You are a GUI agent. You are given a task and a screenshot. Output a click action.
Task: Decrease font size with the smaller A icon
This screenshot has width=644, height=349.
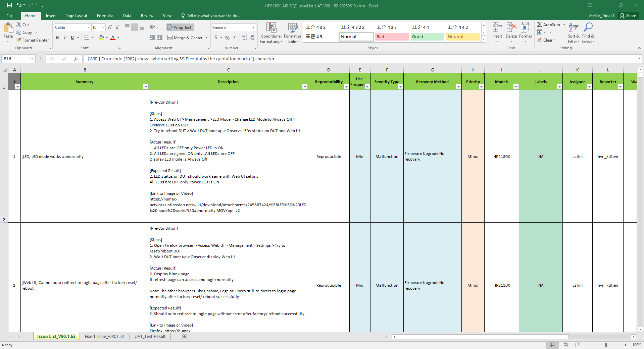tap(117, 27)
